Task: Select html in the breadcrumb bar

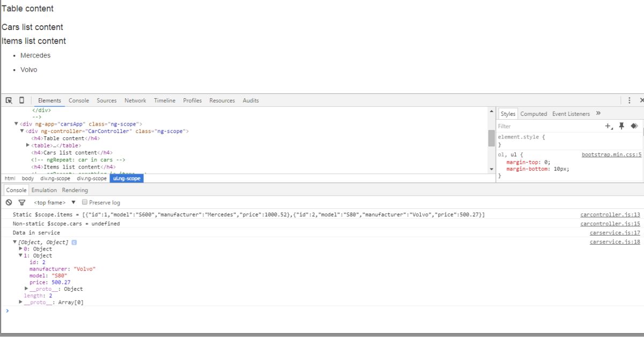Action: (10, 179)
